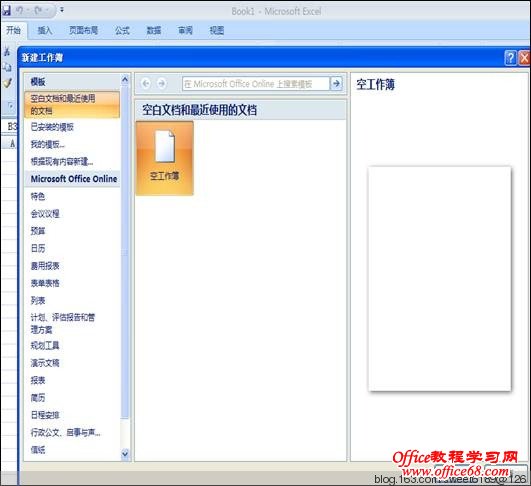Select the 演示文稿 online category
Screen dimensions: 531x486
[x=45, y=363]
